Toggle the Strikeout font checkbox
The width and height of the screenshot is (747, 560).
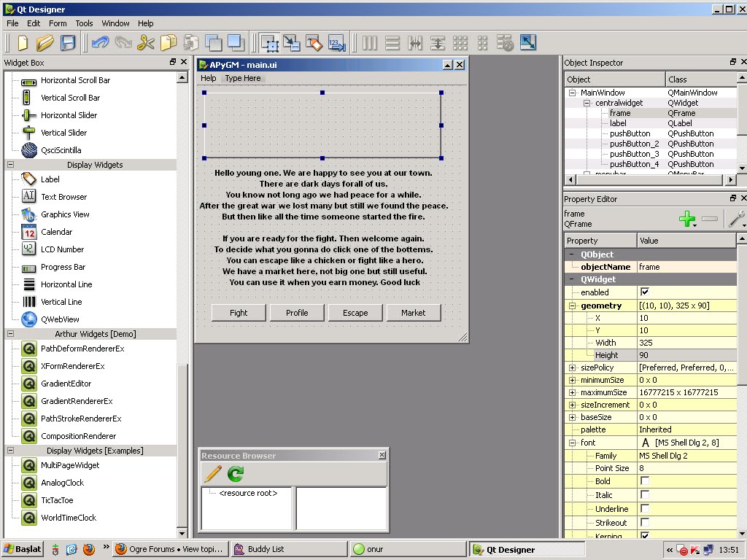tap(645, 522)
